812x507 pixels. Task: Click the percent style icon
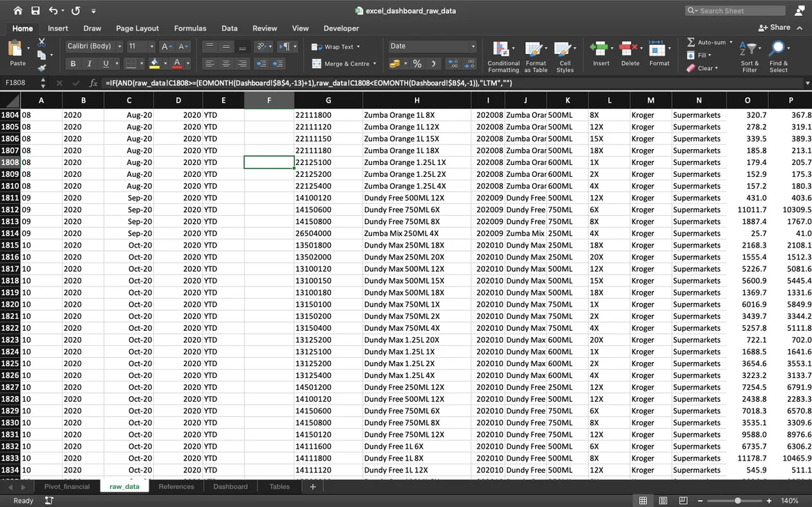pyautogui.click(x=417, y=64)
